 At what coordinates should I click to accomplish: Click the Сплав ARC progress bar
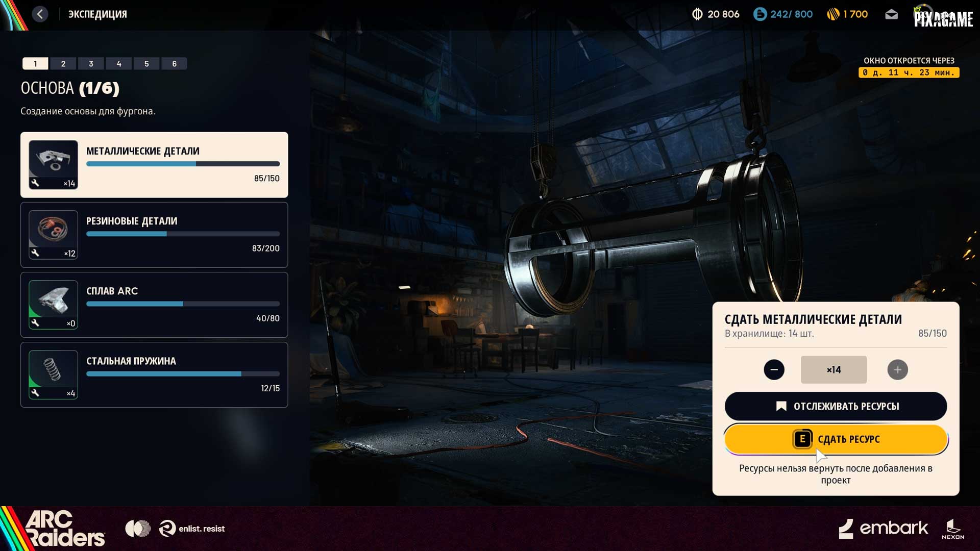pos(183,304)
